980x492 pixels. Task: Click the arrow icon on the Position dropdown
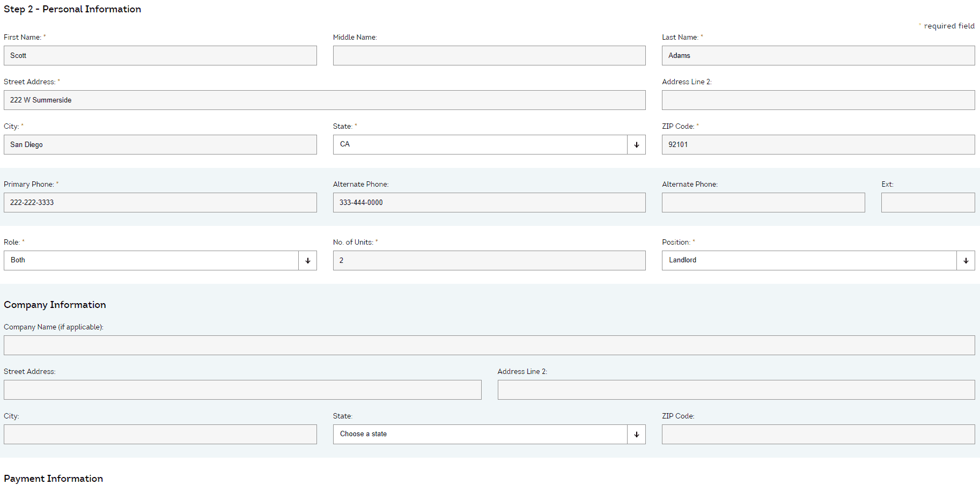966,260
